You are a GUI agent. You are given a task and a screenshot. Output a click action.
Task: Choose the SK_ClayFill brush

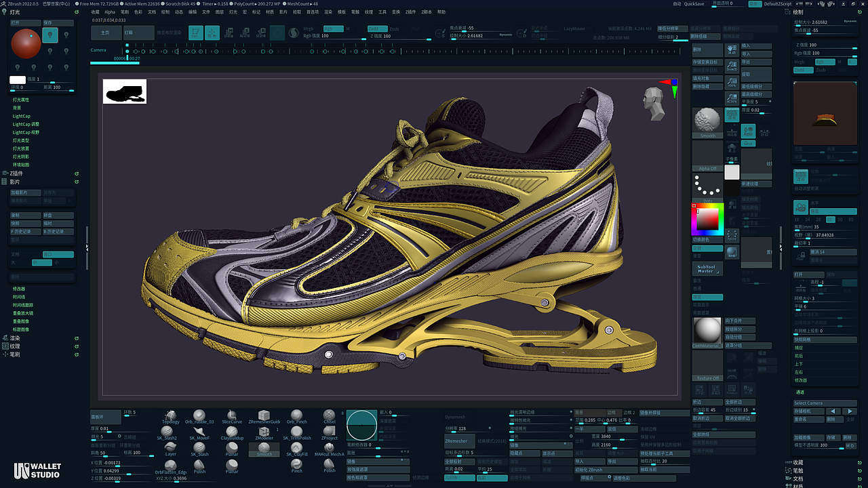(x=297, y=449)
